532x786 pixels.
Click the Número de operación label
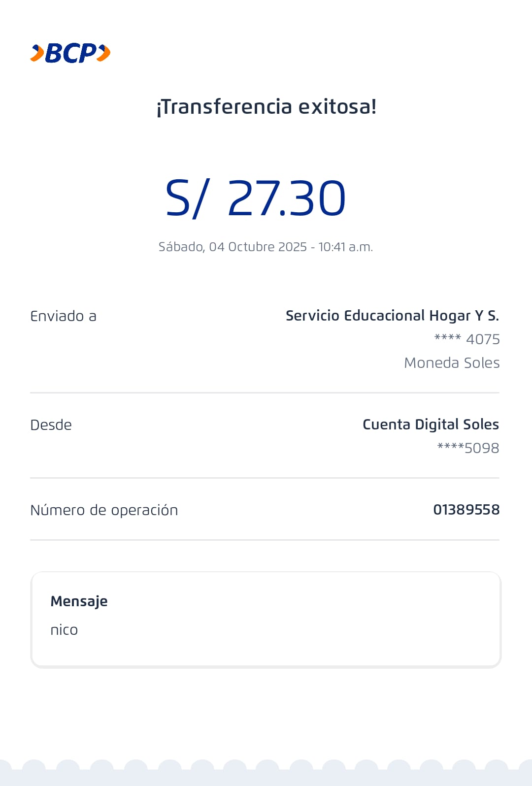tap(104, 510)
